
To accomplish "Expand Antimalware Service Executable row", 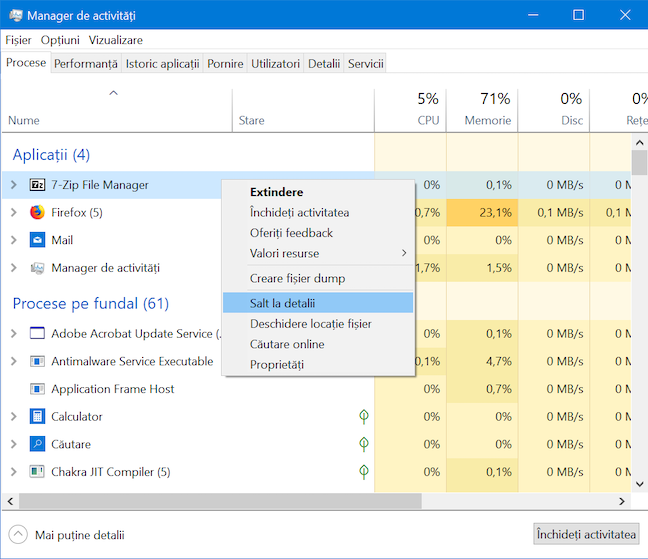I will 14,361.
